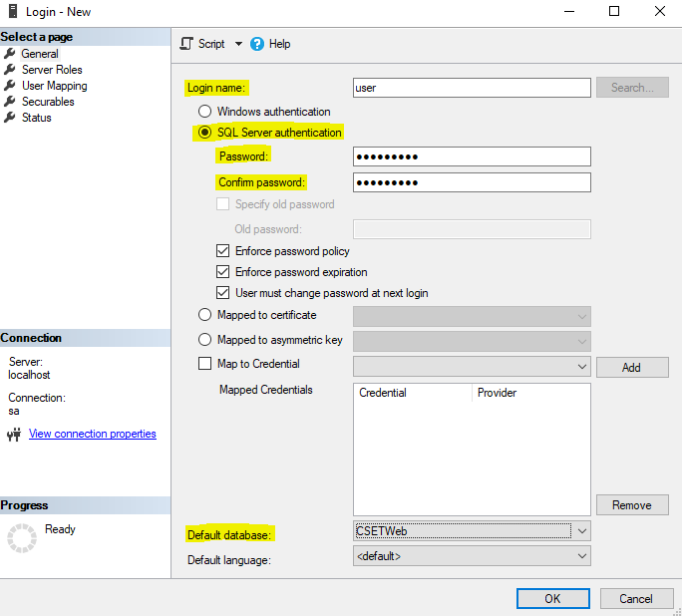Click the 'localhost' server text
The image size is (682, 616).
pyautogui.click(x=29, y=375)
